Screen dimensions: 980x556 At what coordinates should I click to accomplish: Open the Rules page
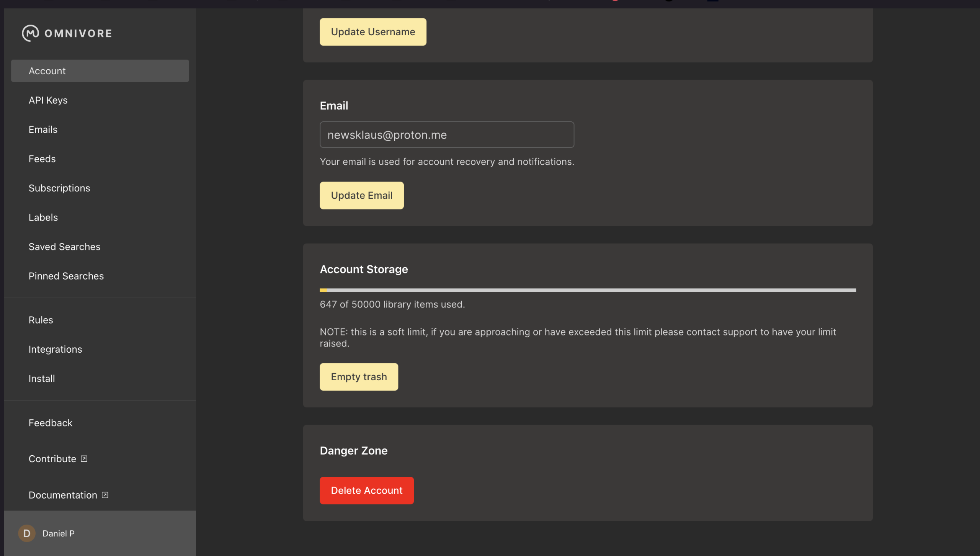click(x=41, y=320)
